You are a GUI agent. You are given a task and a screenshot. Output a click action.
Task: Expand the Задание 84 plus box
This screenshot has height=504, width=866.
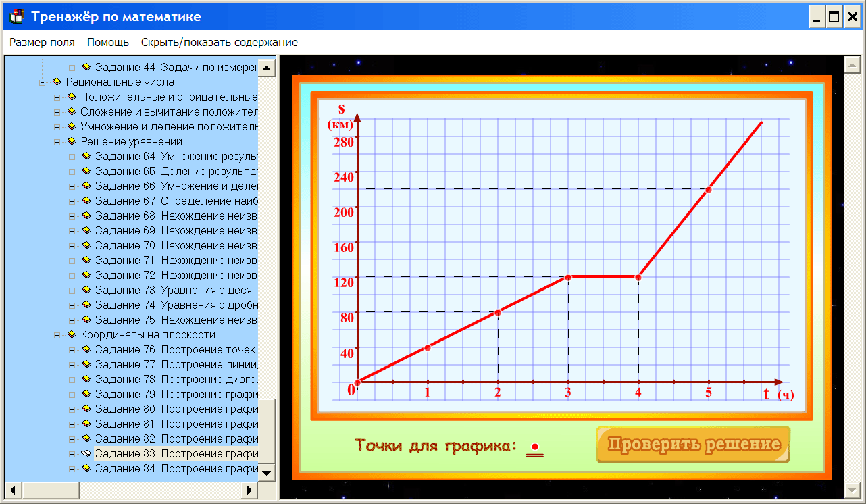click(x=72, y=468)
